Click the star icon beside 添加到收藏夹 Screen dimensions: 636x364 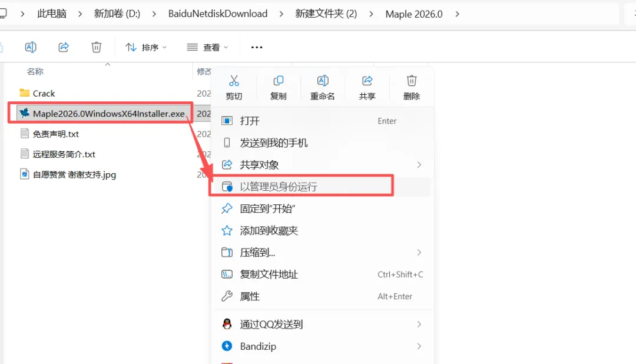pyautogui.click(x=227, y=230)
